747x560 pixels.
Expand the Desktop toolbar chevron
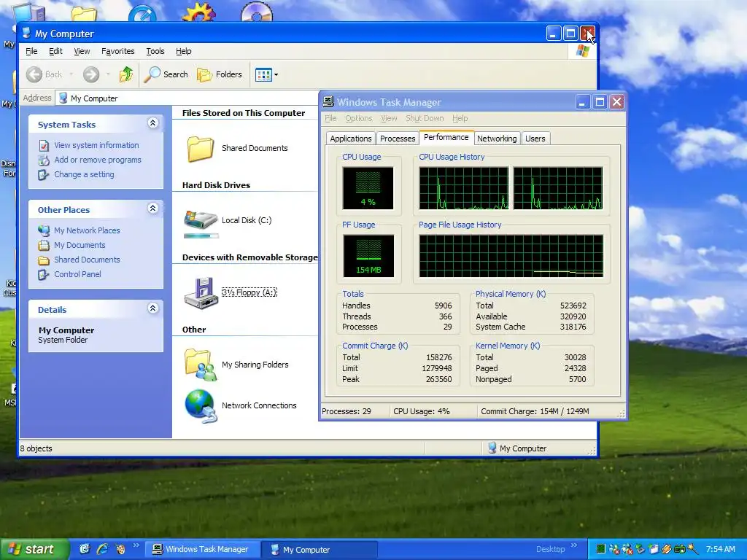point(573,545)
